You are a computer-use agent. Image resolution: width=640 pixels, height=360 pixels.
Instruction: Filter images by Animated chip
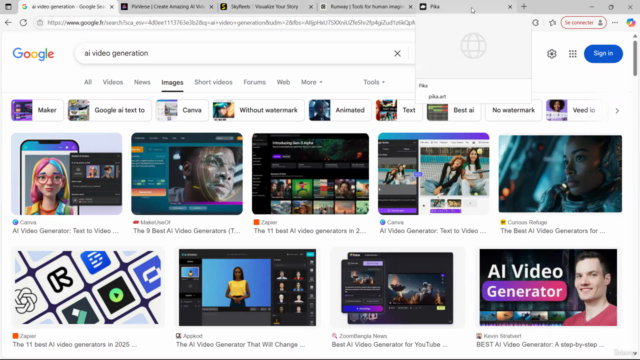[340, 110]
